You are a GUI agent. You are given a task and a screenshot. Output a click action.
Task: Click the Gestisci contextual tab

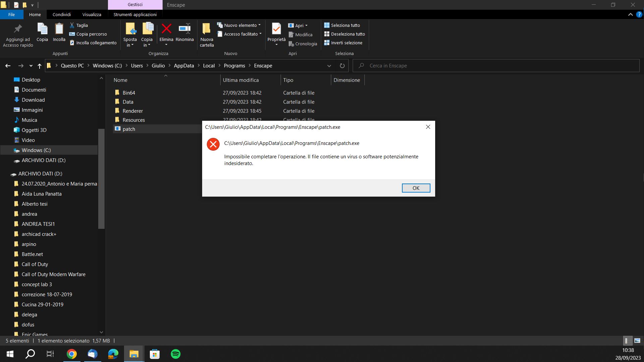point(135,5)
